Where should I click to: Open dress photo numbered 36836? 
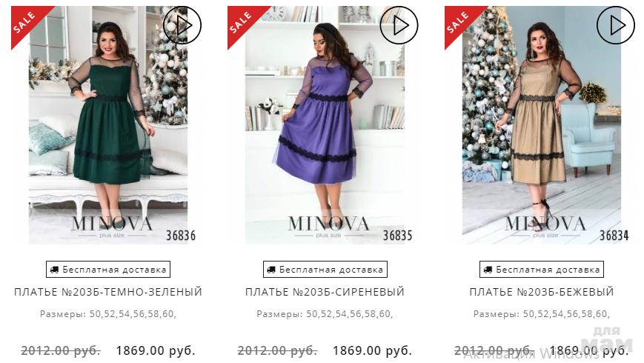tap(108, 125)
